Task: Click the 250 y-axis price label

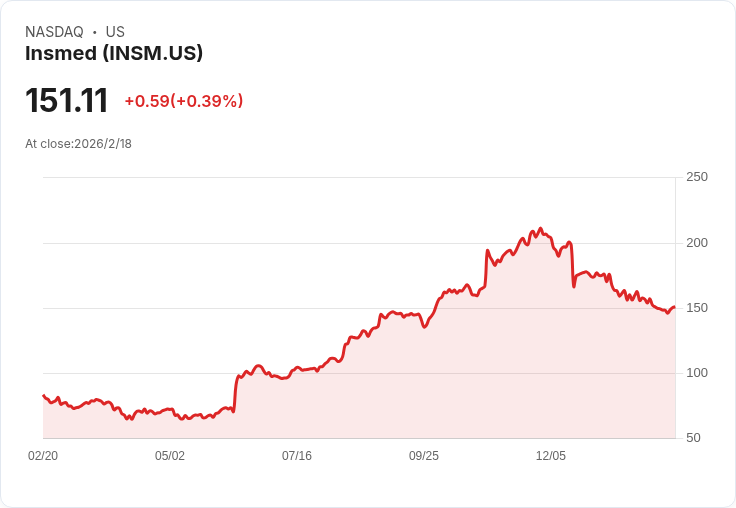Action: 697,177
